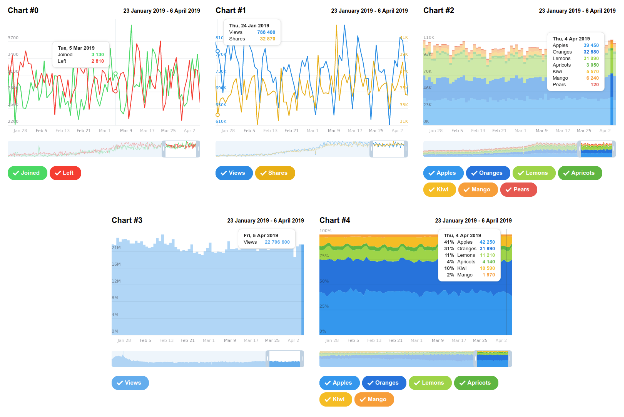The width and height of the screenshot is (624, 417).
Task: Click Chart #0 range selector left handle
Action: pyautogui.click(x=164, y=149)
